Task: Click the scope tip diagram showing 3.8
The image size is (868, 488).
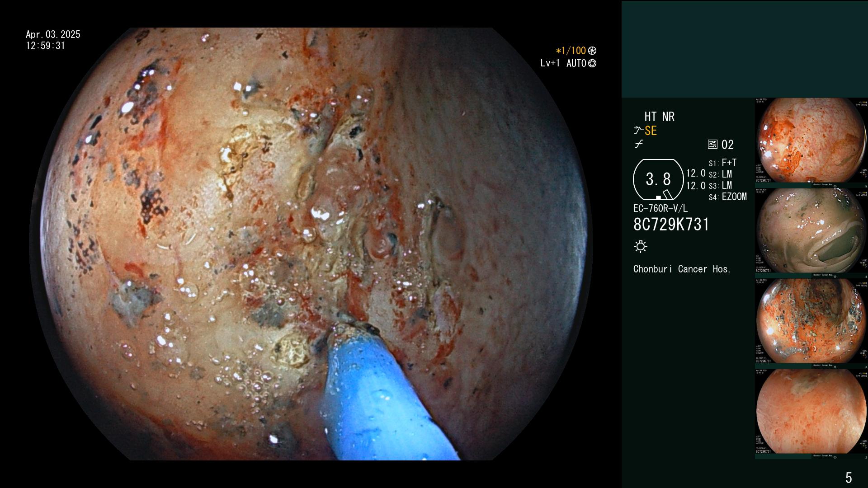Action: click(658, 179)
